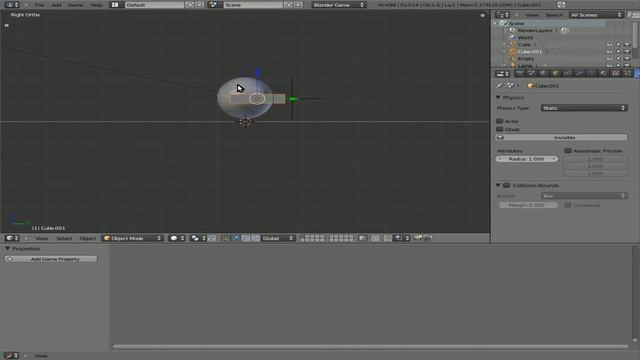Click the Blender info editor icon top-left
Viewport: 640px width, 360px height.
11,4
